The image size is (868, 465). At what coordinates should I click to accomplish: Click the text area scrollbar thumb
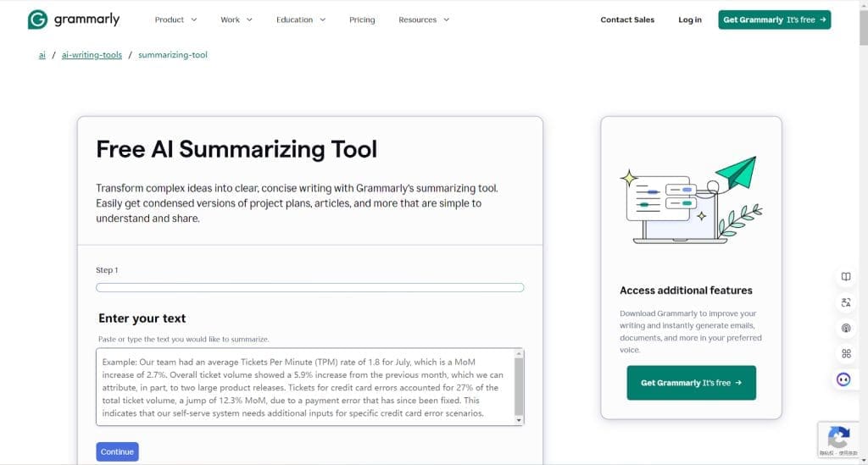click(x=519, y=386)
